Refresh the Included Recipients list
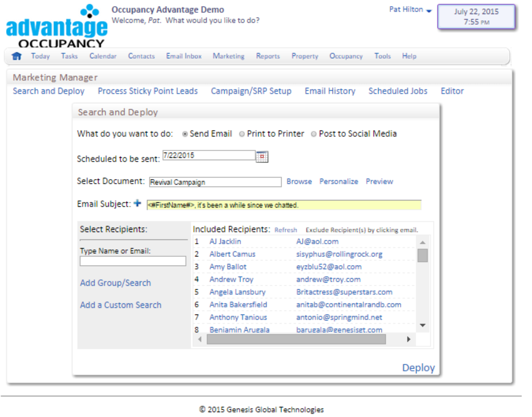This screenshot has width=532, height=417. [286, 230]
